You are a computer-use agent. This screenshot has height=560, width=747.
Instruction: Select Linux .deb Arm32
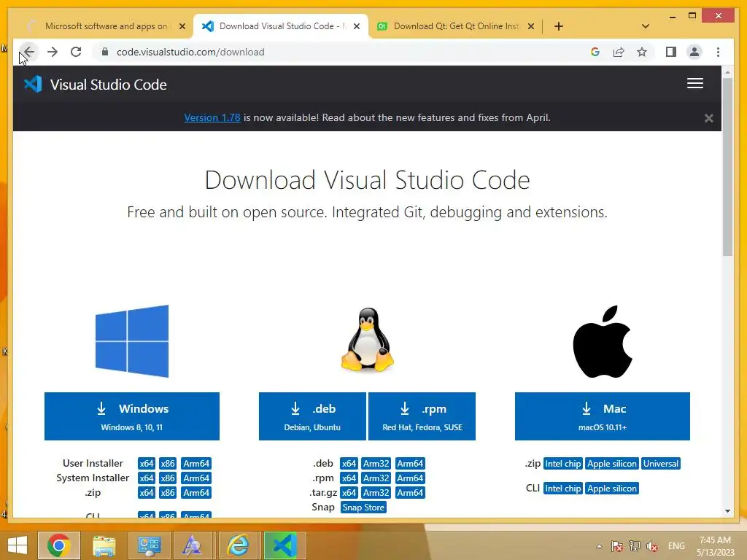[x=376, y=463]
